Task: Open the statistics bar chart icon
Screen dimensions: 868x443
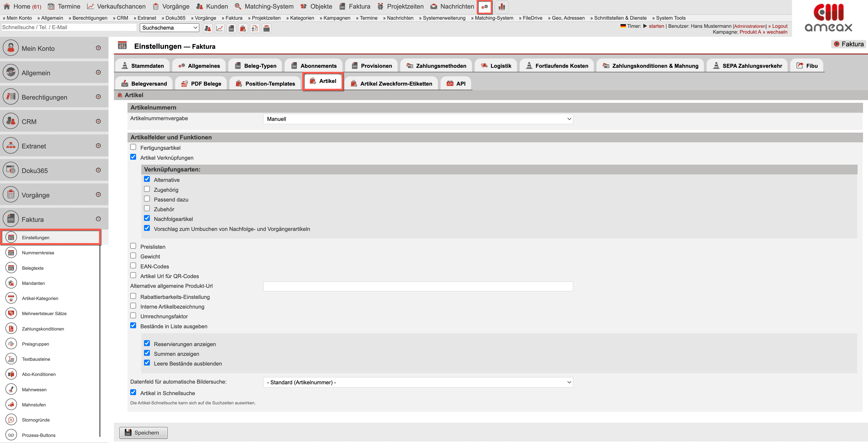Action: point(501,7)
